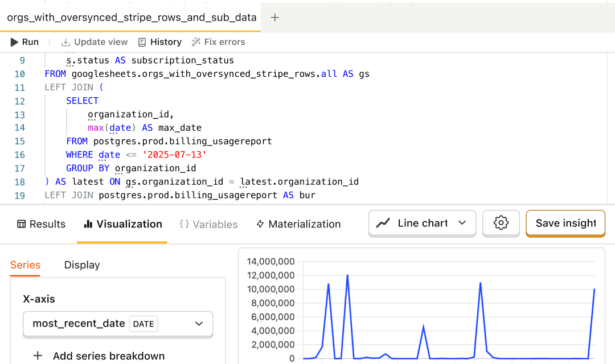615x364 pixels.
Task: Click the Results grid icon
Action: [x=21, y=224]
